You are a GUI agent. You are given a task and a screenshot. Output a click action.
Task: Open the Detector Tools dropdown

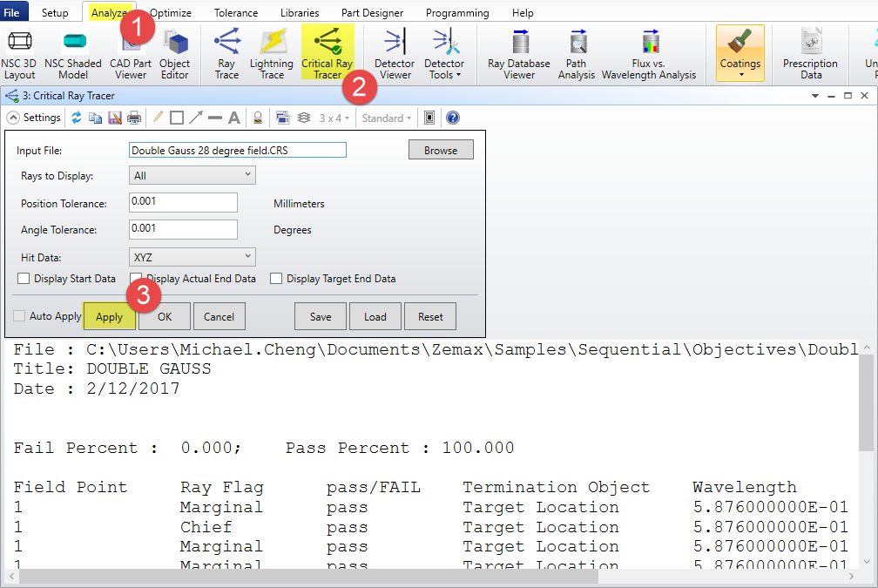point(444,55)
